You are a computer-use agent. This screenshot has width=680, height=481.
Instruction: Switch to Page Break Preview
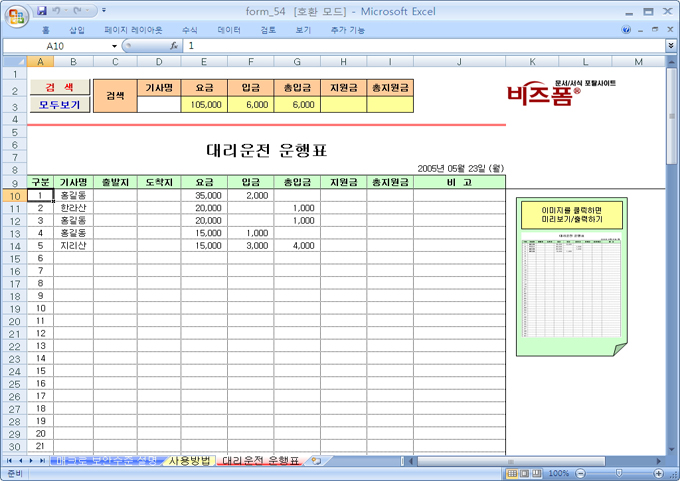pyautogui.click(x=537, y=473)
